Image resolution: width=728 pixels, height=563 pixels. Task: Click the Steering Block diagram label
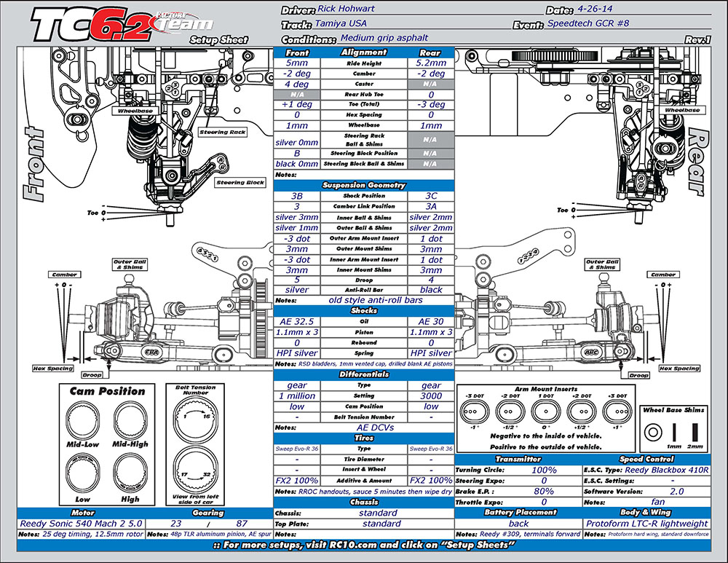coord(240,183)
